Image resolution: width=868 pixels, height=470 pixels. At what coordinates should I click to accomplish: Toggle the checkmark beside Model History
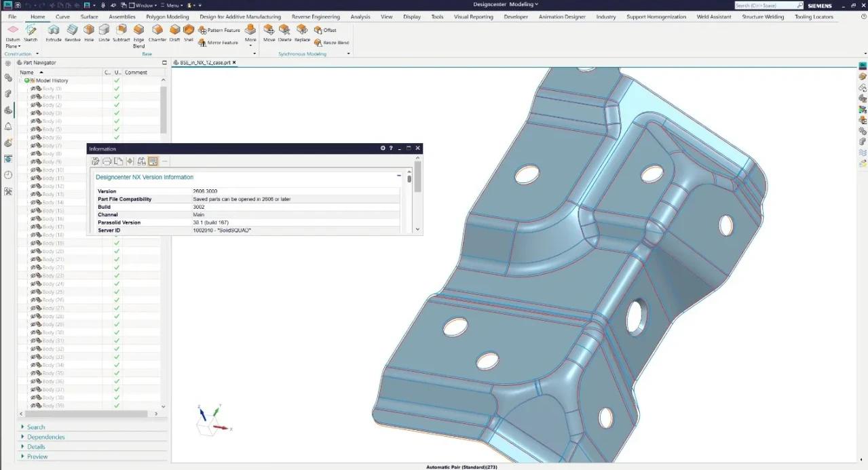[x=117, y=80]
